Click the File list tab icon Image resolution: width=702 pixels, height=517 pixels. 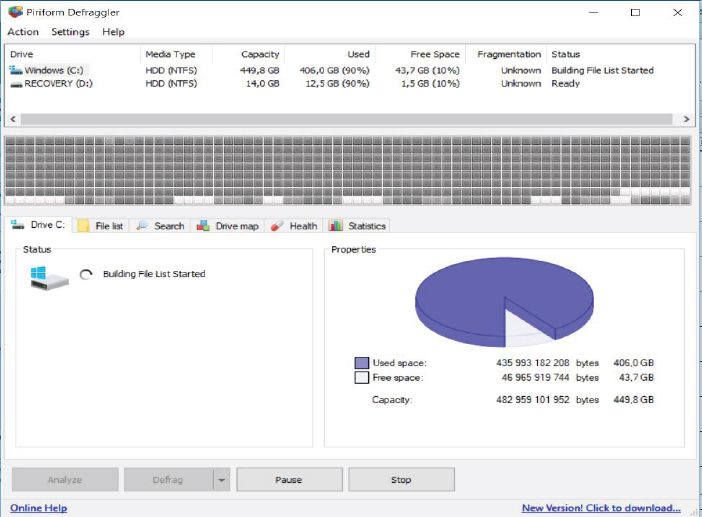pyautogui.click(x=83, y=226)
